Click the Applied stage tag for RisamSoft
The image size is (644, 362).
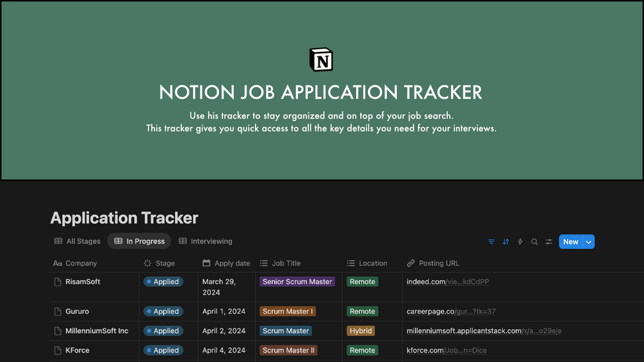click(163, 282)
